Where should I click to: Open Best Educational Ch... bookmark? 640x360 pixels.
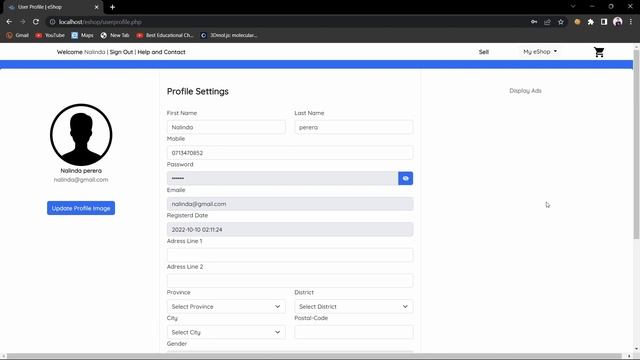pos(165,36)
